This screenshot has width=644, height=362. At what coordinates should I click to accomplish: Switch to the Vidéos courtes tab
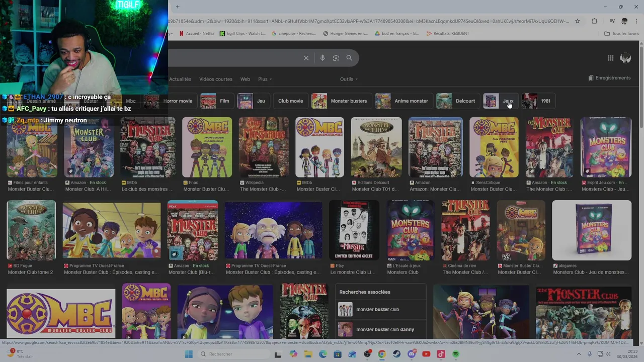[x=216, y=79]
